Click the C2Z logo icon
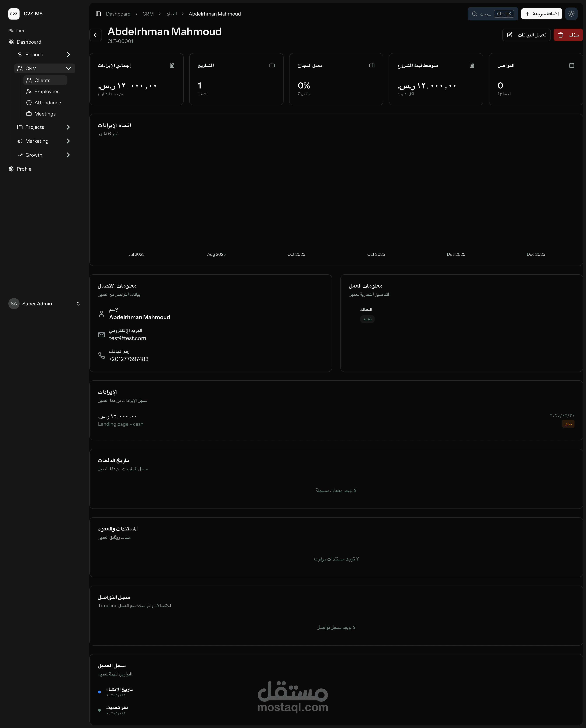Image resolution: width=586 pixels, height=728 pixels. [x=14, y=14]
